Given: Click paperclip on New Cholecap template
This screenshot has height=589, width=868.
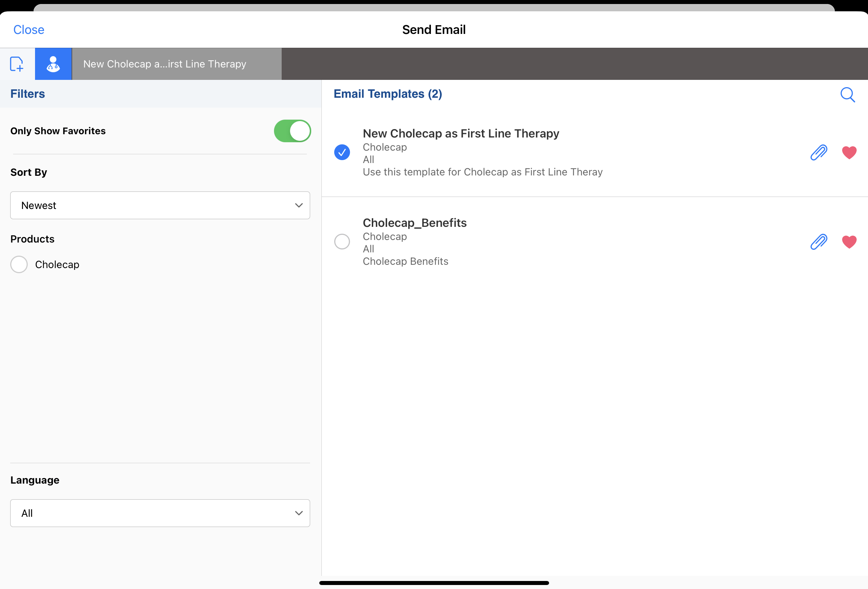Looking at the screenshot, I should click(x=818, y=152).
